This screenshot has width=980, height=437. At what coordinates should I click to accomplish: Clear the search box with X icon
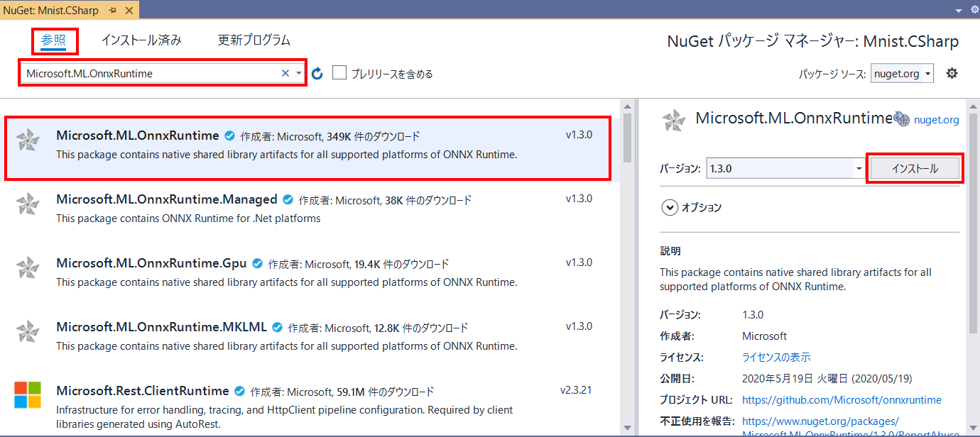pos(285,73)
